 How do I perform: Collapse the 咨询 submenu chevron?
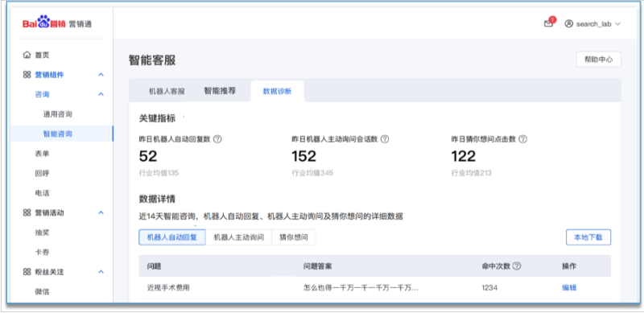[101, 94]
